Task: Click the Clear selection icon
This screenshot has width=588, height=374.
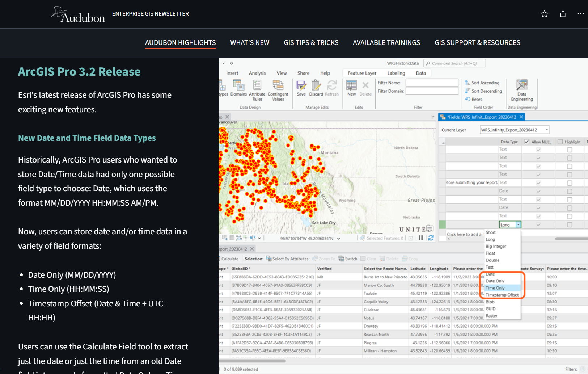Action: (x=363, y=259)
